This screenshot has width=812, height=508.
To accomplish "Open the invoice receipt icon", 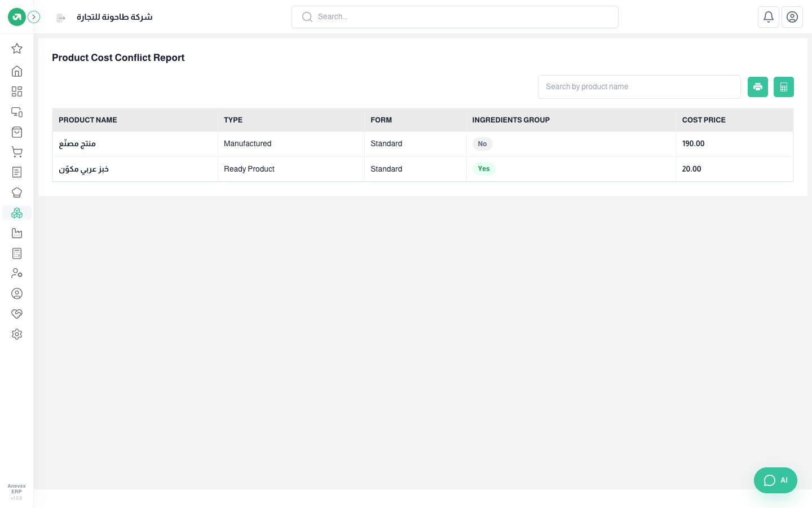I will pyautogui.click(x=17, y=172).
